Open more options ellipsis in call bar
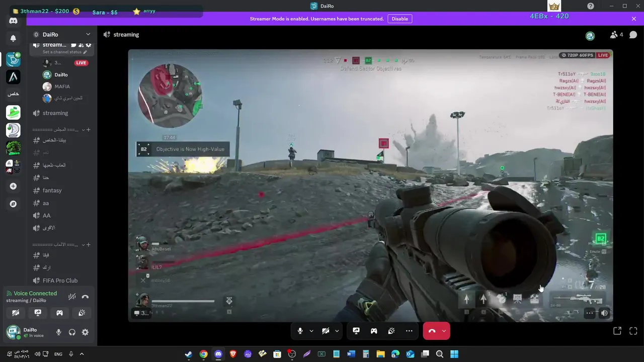The image size is (644, 362). pyautogui.click(x=409, y=331)
